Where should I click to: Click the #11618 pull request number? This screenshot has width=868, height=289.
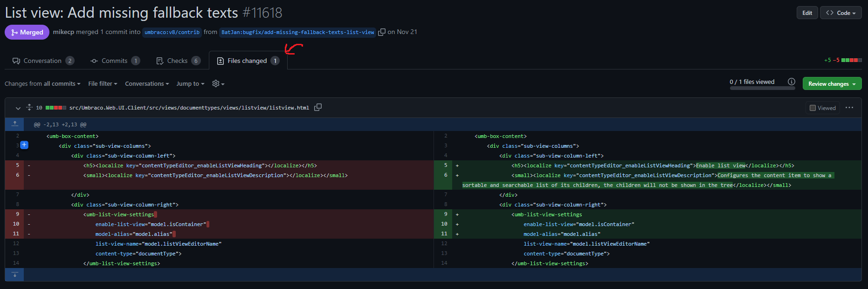pos(262,13)
